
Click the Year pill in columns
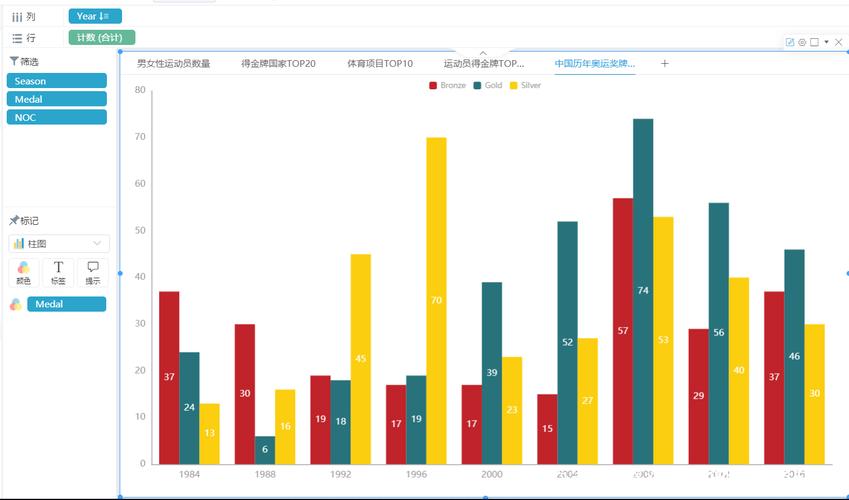pyautogui.click(x=95, y=16)
